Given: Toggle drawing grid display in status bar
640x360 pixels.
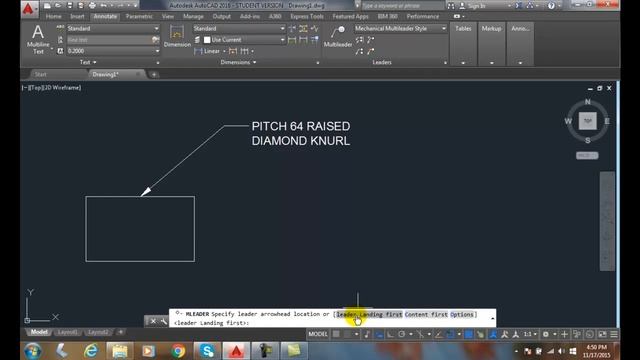Looking at the screenshot, I should 336,334.
